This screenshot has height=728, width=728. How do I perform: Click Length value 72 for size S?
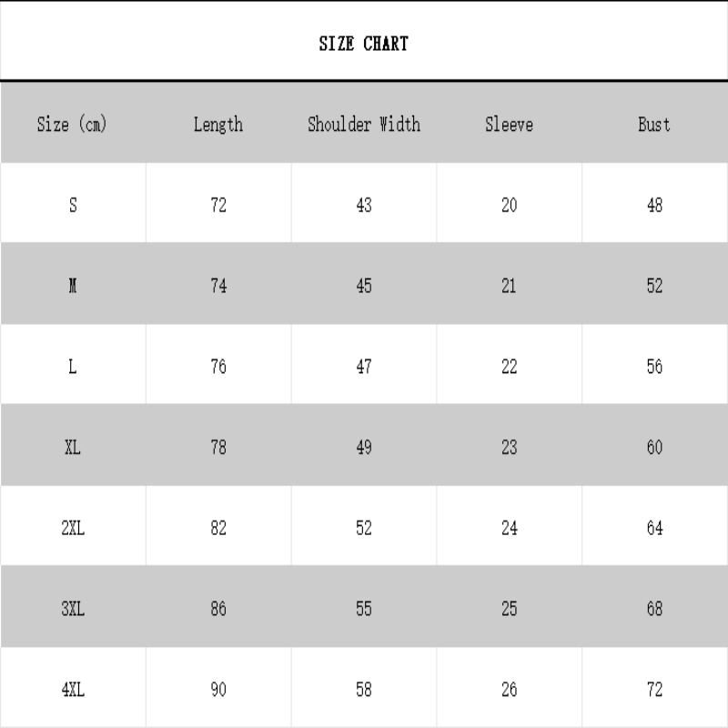[218, 206]
